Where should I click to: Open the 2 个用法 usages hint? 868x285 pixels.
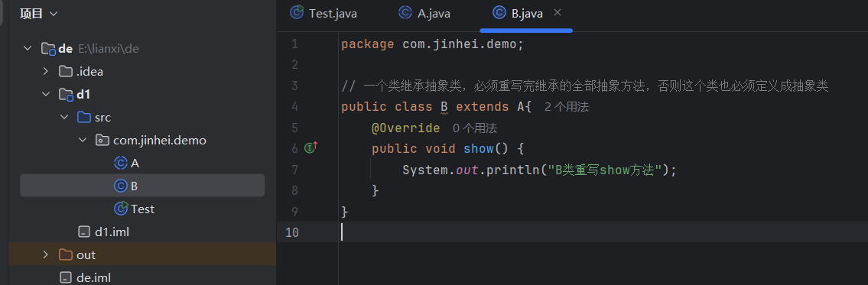[567, 107]
